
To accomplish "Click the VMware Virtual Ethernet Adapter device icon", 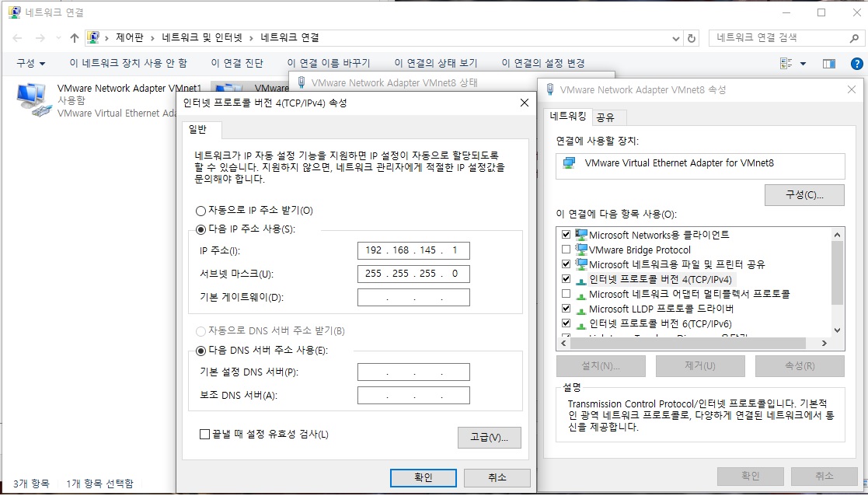I will [x=569, y=163].
